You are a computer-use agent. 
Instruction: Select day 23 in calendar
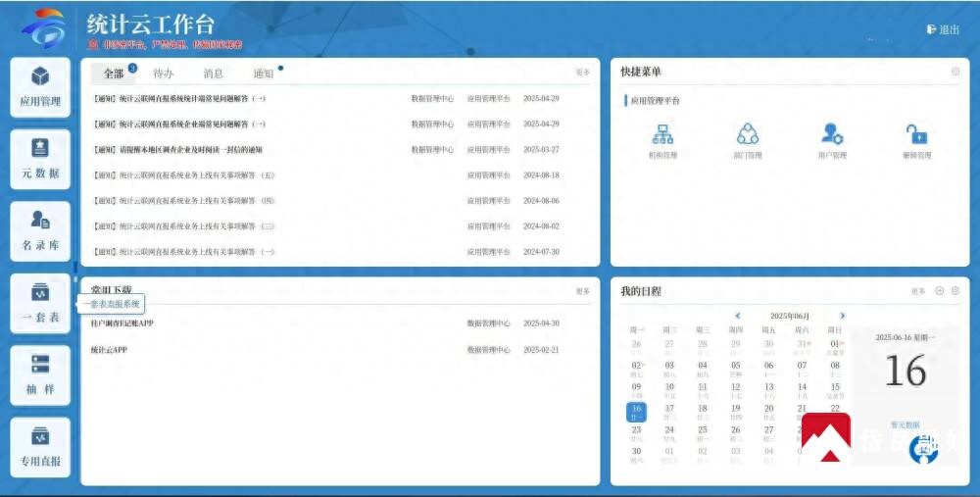pyautogui.click(x=636, y=433)
